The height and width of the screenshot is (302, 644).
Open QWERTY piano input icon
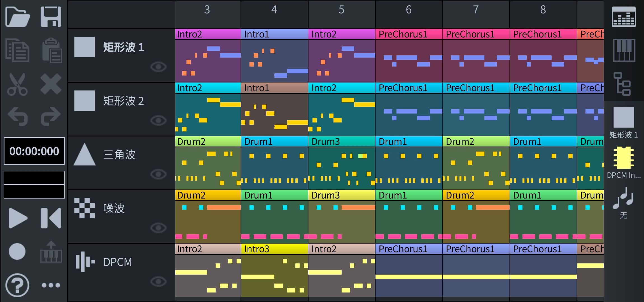click(x=51, y=252)
